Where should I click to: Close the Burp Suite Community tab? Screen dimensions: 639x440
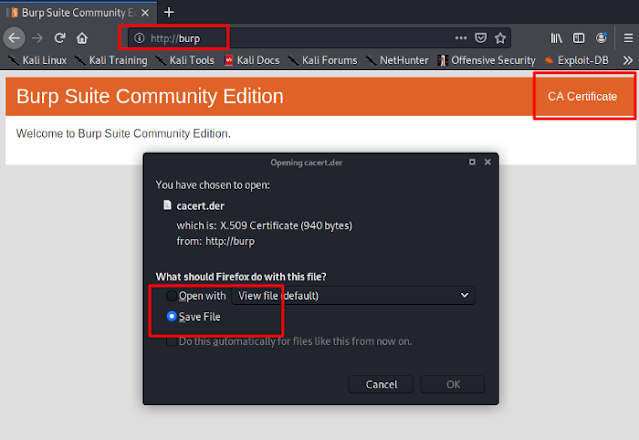pyautogui.click(x=145, y=13)
